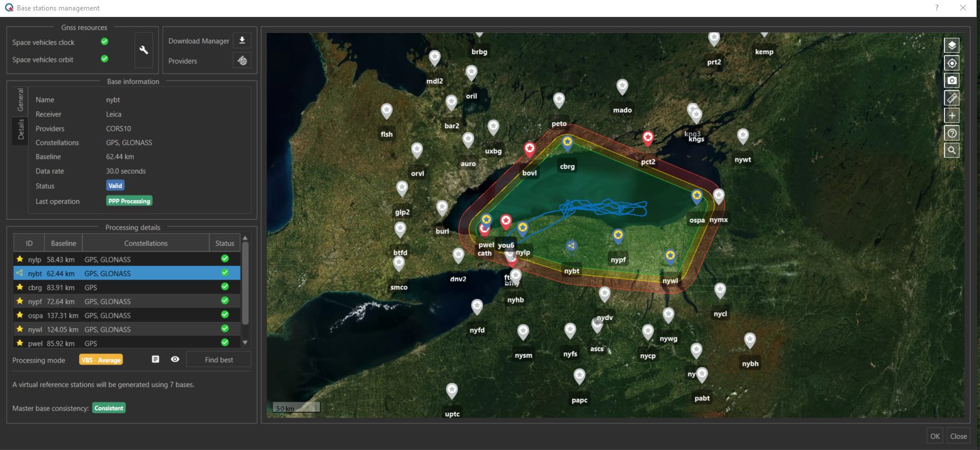Toggle the eye visibility icon
Screen dimensions: 980x450
(x=175, y=360)
